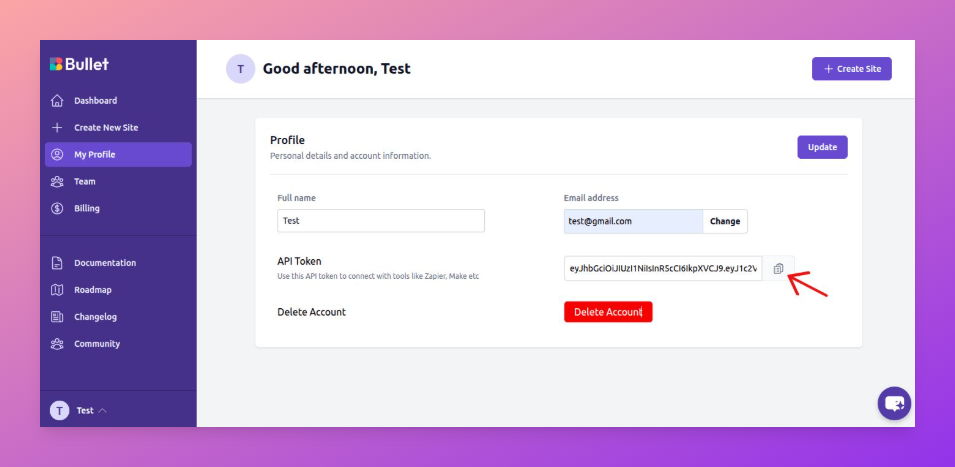Copy the API token with clipboard icon
The width and height of the screenshot is (955, 467).
778,269
